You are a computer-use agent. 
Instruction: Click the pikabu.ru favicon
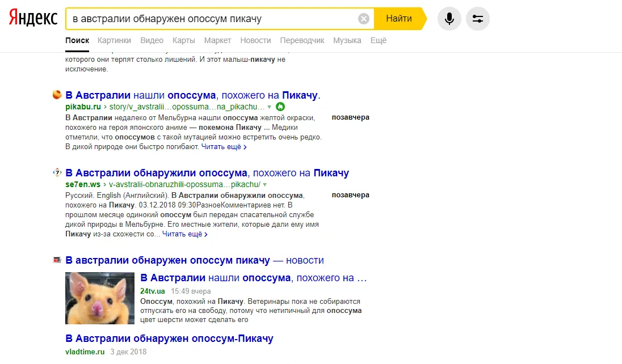click(57, 95)
